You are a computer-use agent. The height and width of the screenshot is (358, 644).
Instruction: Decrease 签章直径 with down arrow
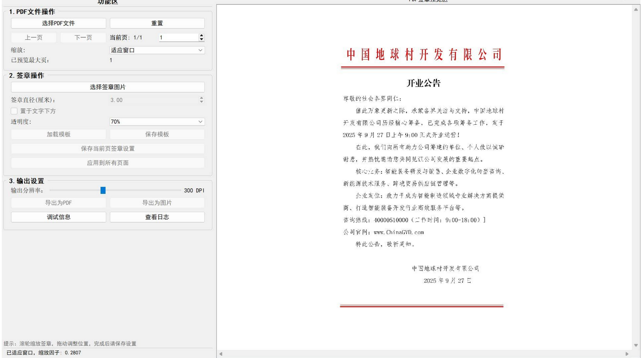(202, 102)
